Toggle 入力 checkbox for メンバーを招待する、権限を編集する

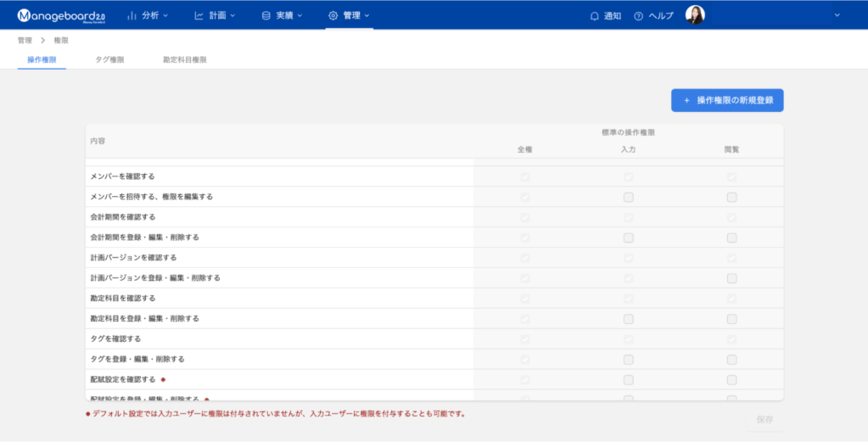point(629,197)
